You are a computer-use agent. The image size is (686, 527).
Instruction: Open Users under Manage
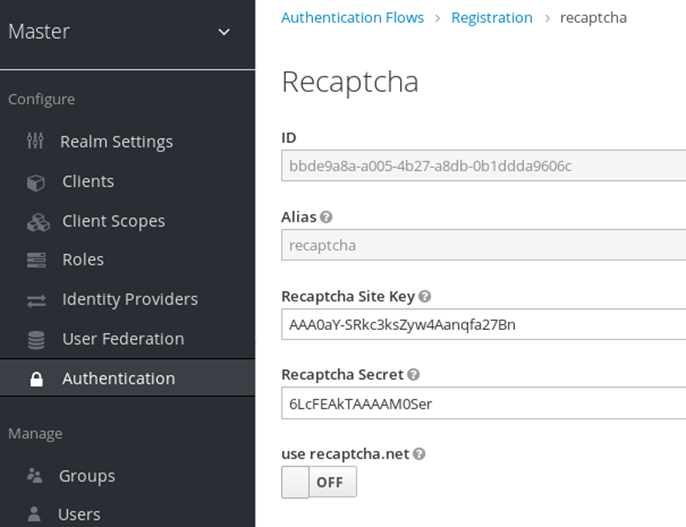coord(79,514)
